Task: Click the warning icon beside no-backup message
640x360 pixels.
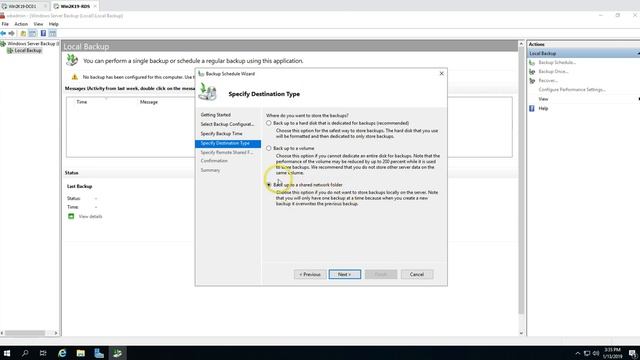Action: [75, 77]
